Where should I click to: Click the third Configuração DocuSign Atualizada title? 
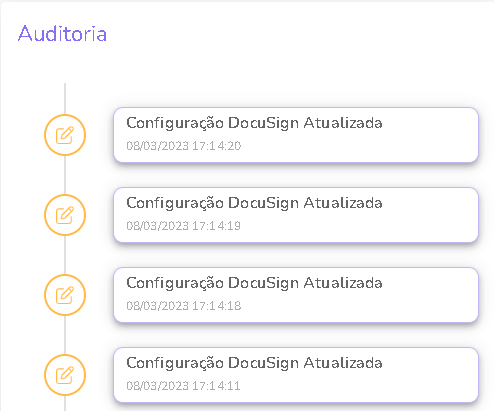[254, 284]
